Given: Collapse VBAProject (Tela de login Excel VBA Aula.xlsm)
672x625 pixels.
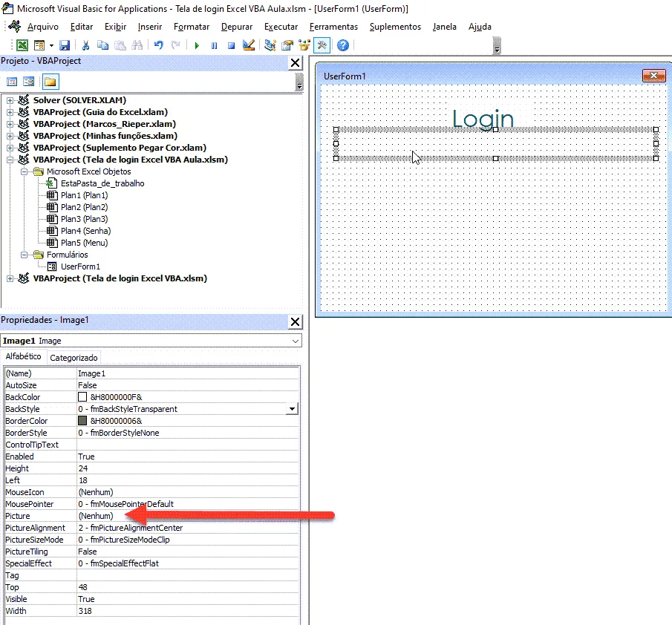Looking at the screenshot, I should coord(10,160).
